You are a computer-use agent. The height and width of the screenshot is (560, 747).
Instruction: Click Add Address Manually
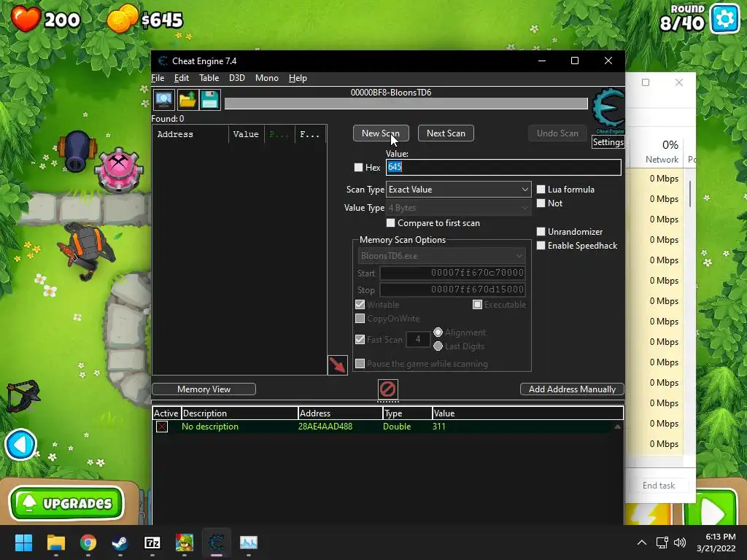572,389
